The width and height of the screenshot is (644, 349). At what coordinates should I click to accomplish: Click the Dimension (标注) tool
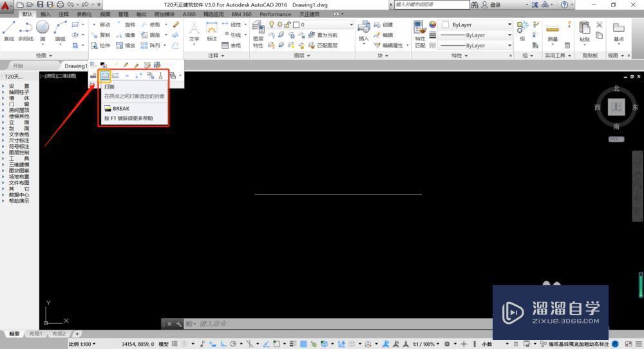click(211, 32)
